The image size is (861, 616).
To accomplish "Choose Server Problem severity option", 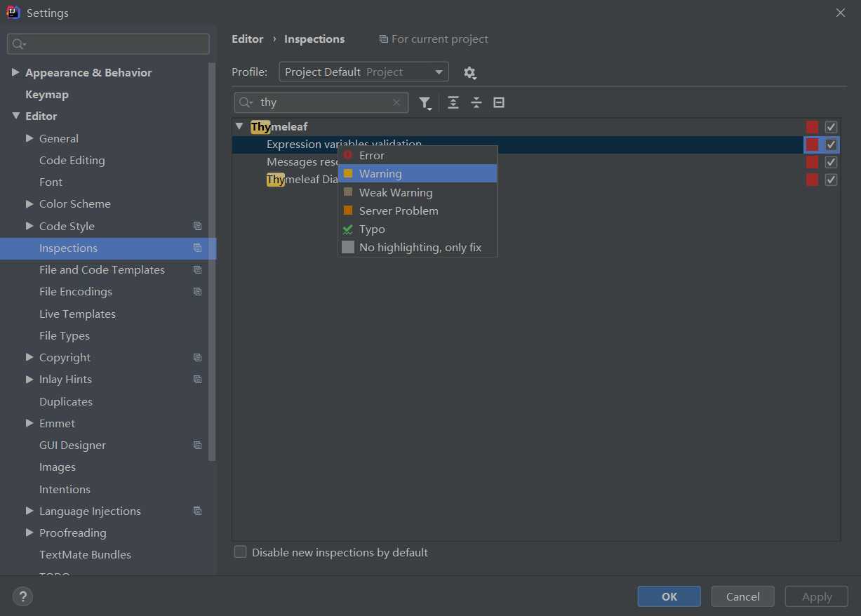I will tap(418, 210).
